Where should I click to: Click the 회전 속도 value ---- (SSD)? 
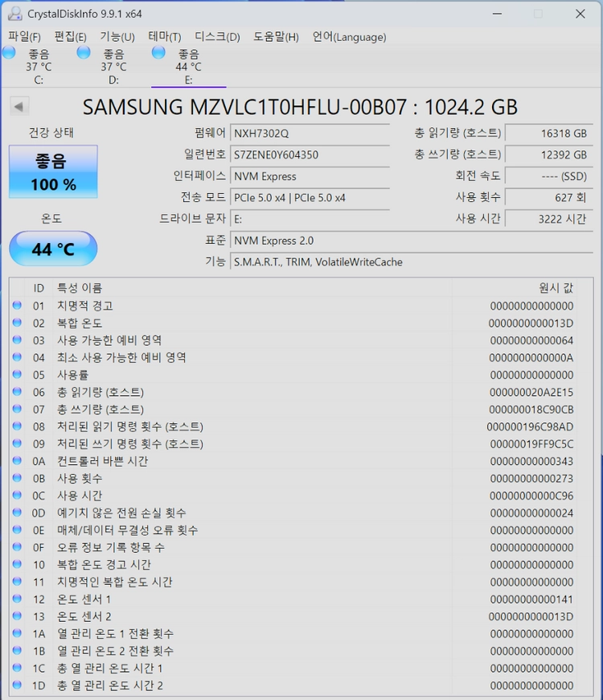pyautogui.click(x=549, y=176)
